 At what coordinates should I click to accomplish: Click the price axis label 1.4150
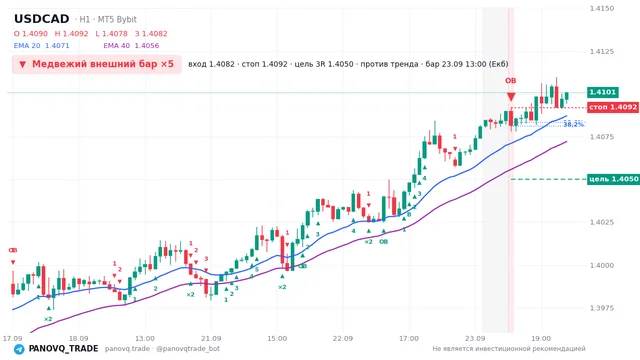(602, 8)
